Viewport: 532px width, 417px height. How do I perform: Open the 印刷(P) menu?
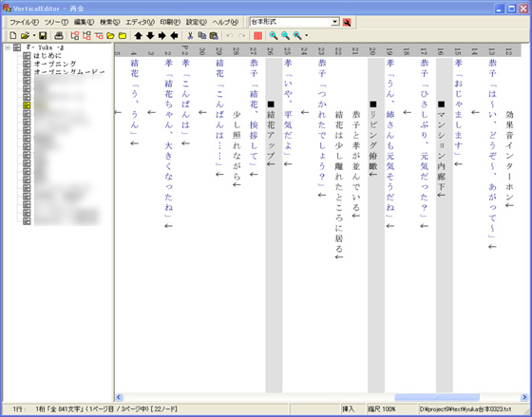pyautogui.click(x=170, y=23)
